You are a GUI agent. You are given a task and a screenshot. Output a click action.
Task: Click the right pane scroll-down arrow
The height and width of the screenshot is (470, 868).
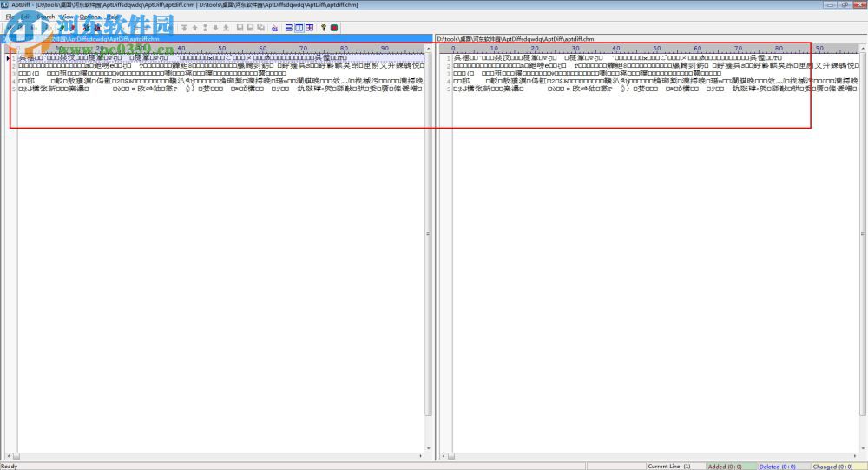(863, 448)
